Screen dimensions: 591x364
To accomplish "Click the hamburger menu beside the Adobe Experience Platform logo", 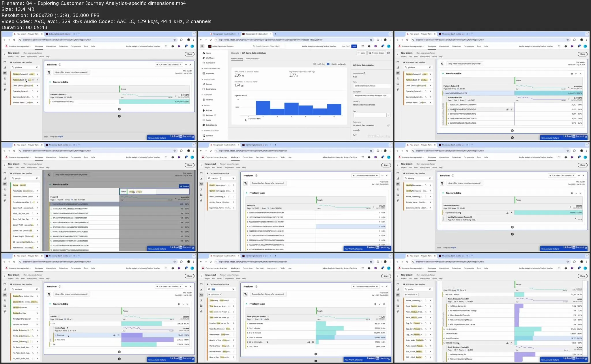I will click(x=202, y=46).
